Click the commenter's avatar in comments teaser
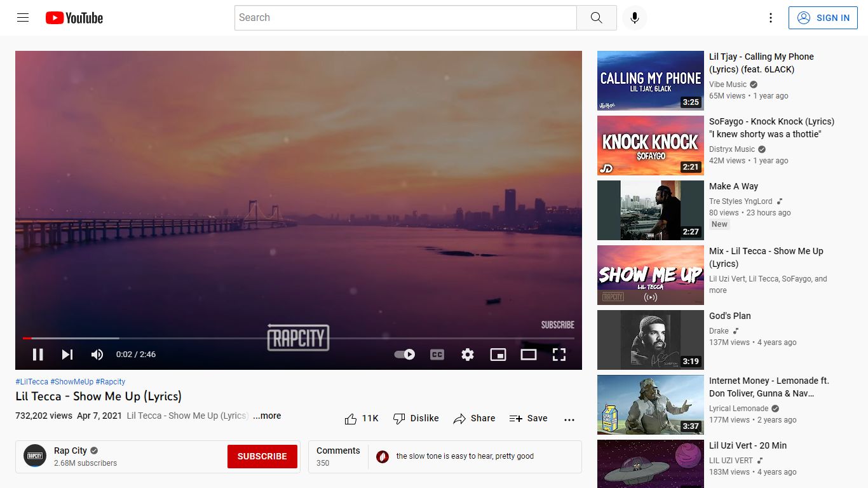Viewport: 868px width, 488px height. pos(383,456)
